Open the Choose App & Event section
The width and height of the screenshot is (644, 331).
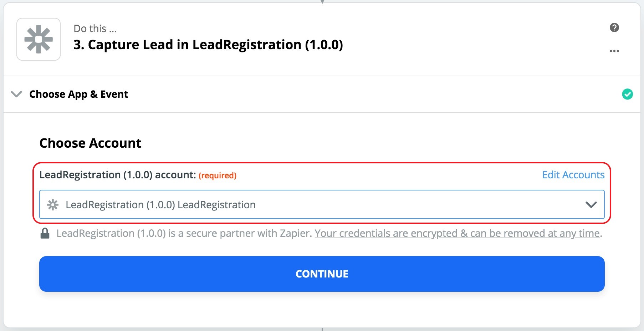point(78,94)
